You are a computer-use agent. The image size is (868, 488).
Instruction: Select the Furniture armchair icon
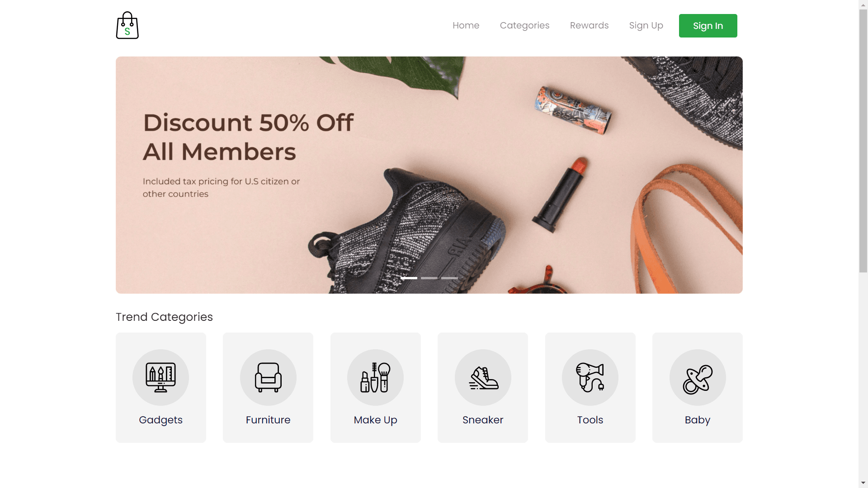(x=268, y=377)
